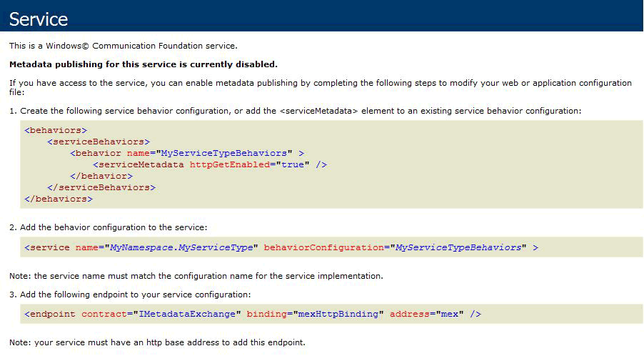Click the opening <serviceBehaviors> code line
This screenshot has height=356, width=644.
(x=98, y=142)
